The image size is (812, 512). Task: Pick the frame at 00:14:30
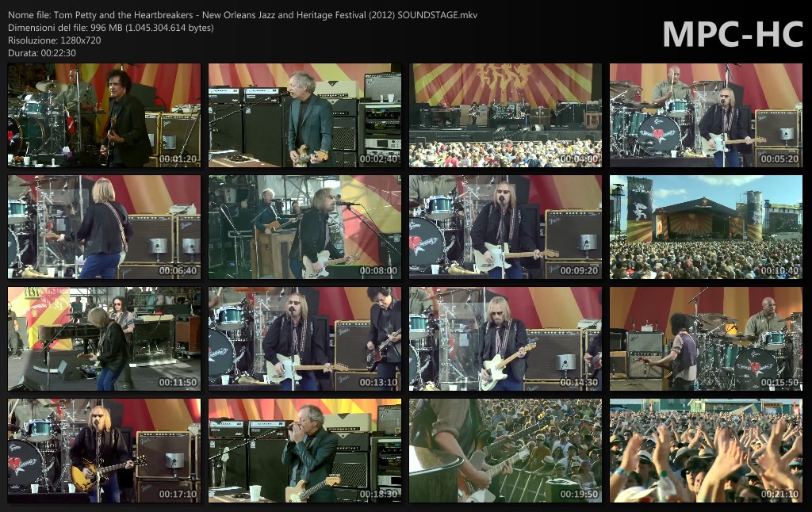[505, 339]
